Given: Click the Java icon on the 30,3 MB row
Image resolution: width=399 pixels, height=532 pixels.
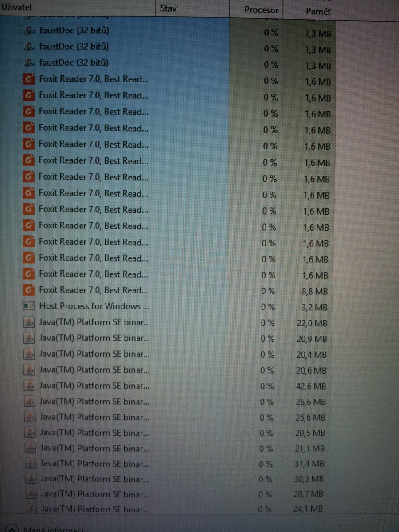Looking at the screenshot, I should [x=31, y=479].
